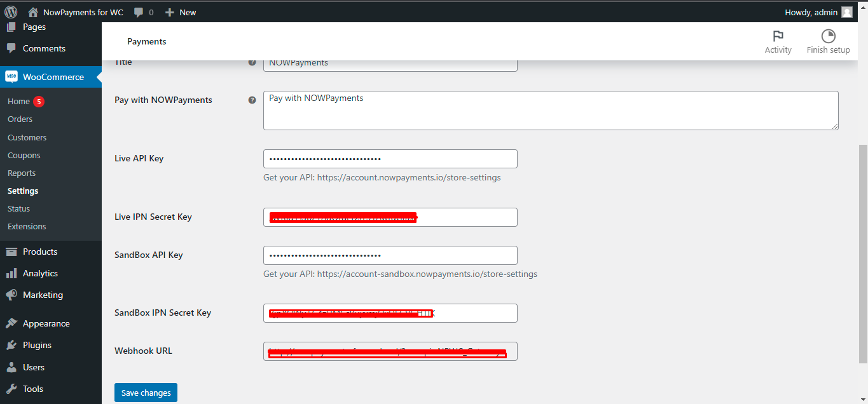Click the Home notification badge 5

click(39, 101)
